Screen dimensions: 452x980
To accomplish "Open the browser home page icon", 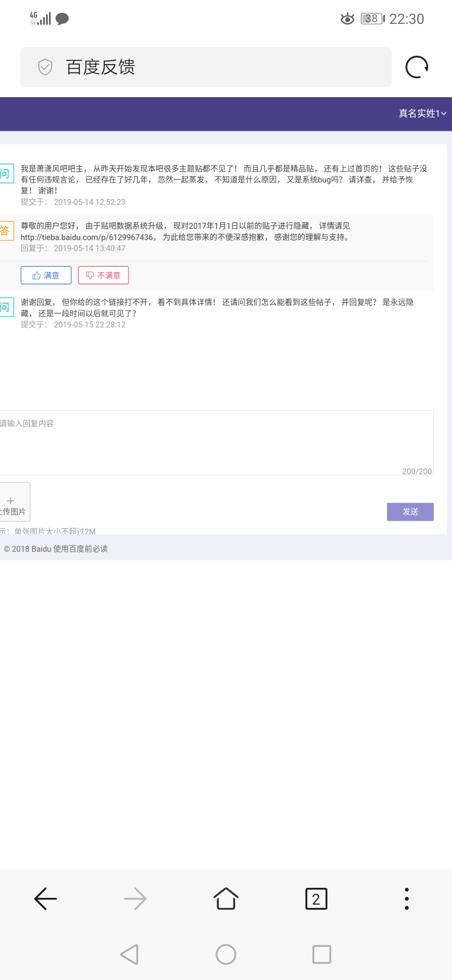I will point(226,899).
